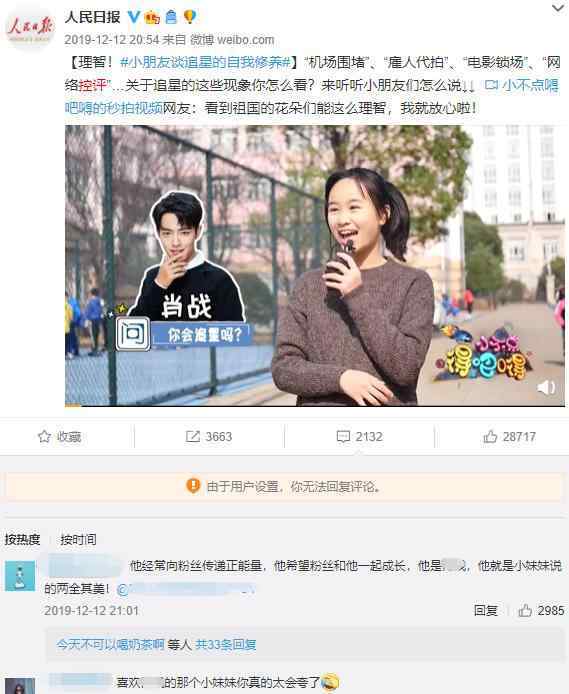The width and height of the screenshot is (569, 694).
Task: Like the post with 28717 thumbs-up
Action: pyautogui.click(x=490, y=437)
